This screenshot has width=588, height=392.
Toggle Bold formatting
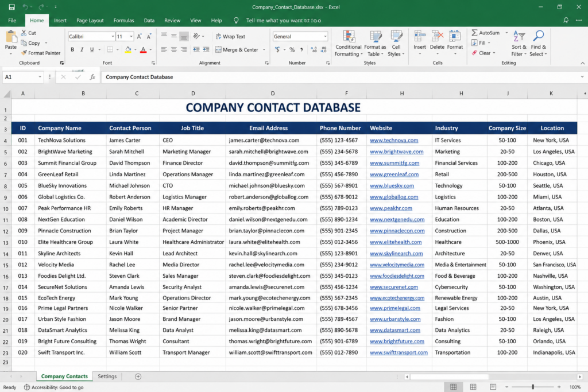(72, 49)
